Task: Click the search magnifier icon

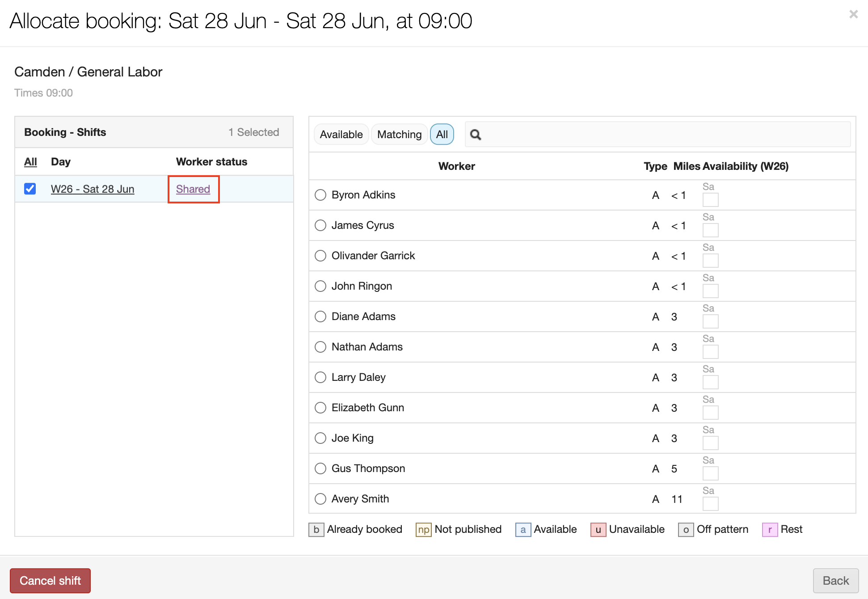Action: click(476, 135)
